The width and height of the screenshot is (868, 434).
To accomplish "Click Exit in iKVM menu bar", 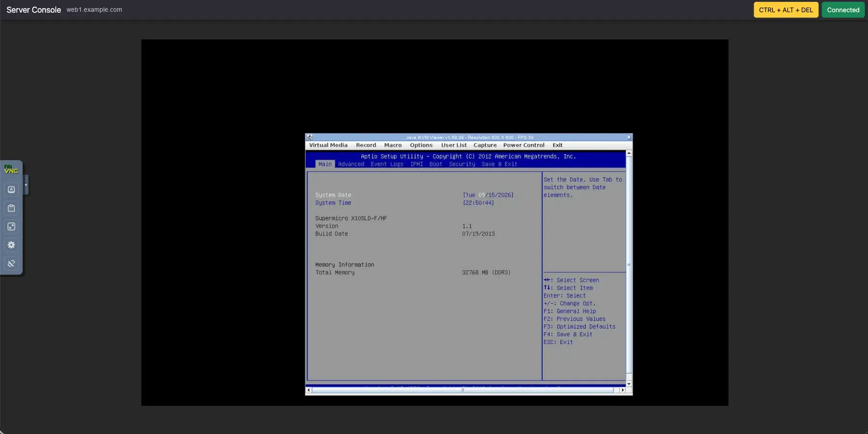I will (557, 145).
